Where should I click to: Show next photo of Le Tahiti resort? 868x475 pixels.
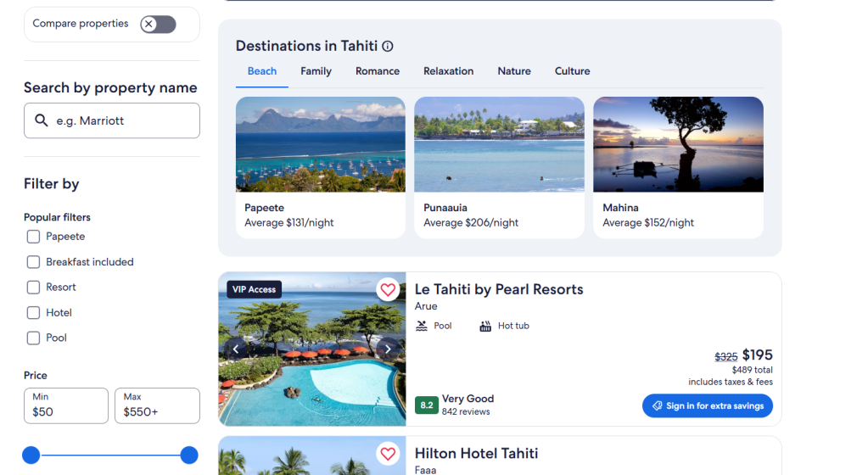click(388, 349)
